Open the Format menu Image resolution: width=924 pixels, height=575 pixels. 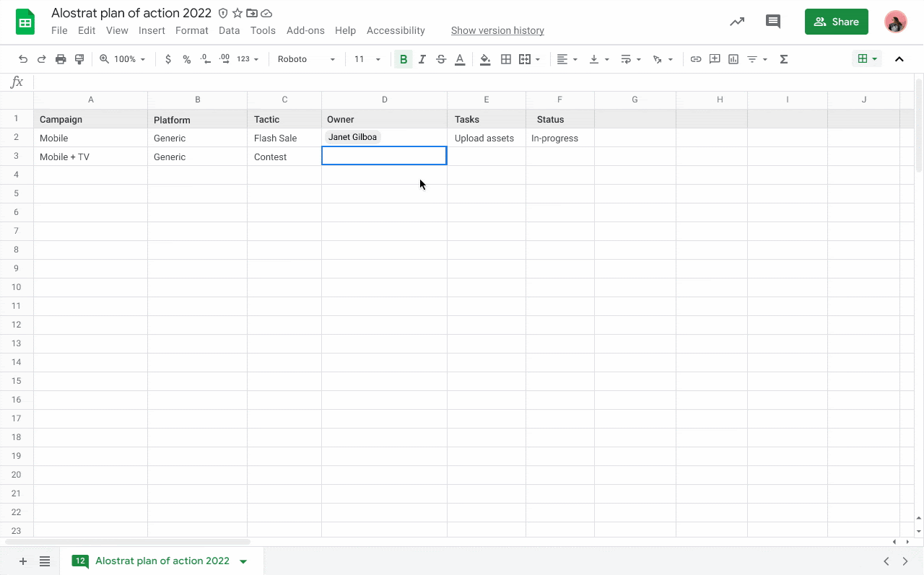[x=191, y=30]
